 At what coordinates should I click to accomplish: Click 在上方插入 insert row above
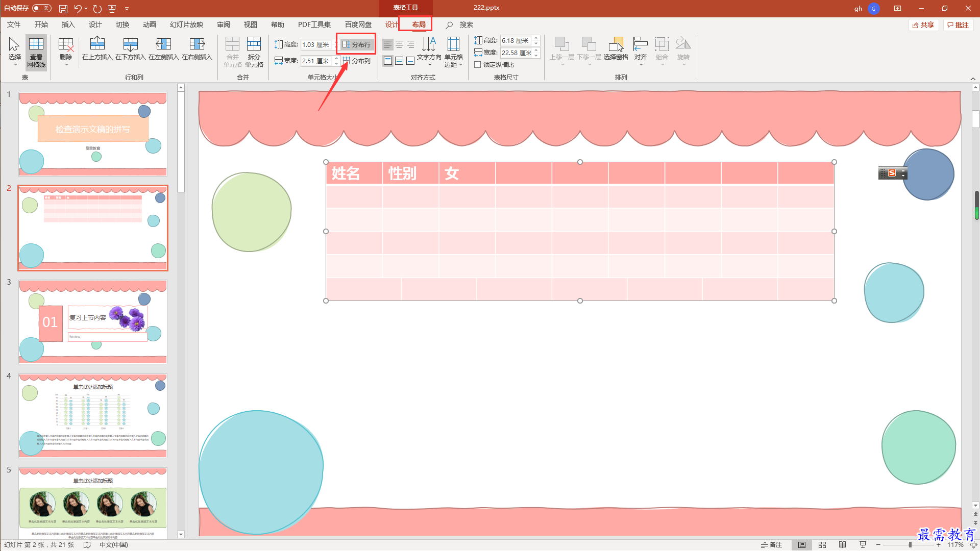coord(97,49)
